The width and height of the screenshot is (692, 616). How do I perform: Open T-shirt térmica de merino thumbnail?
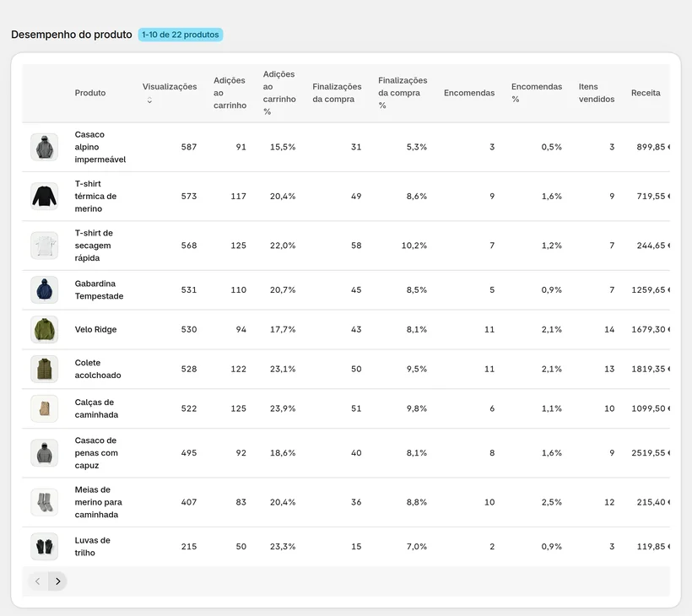(x=44, y=196)
